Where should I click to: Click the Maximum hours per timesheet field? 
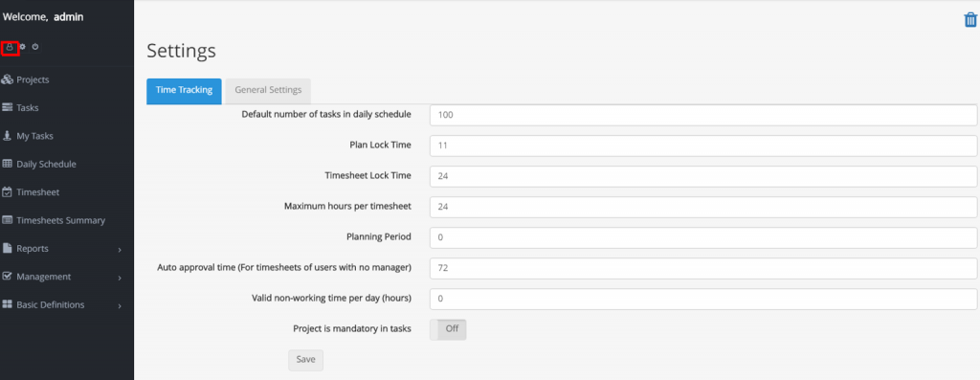[703, 207]
